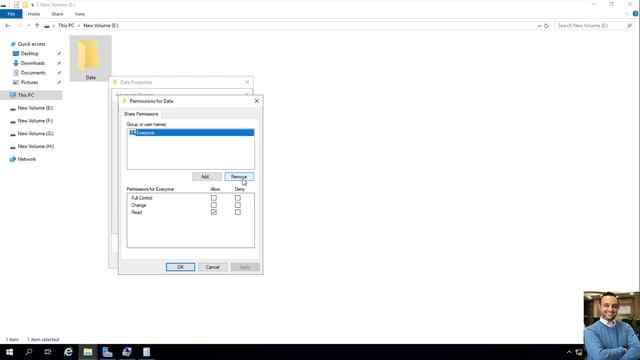Select Quick access in navigation pane
This screenshot has width=640, height=360.
31,44
